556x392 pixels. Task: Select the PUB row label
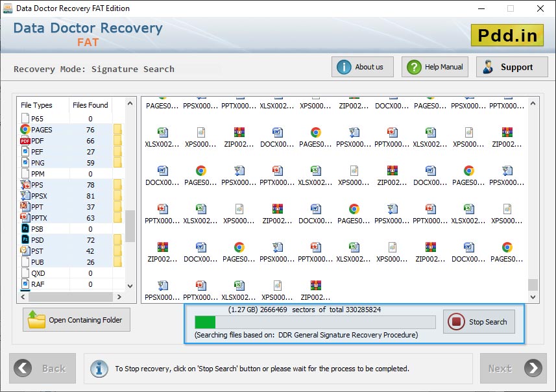pyautogui.click(x=37, y=262)
